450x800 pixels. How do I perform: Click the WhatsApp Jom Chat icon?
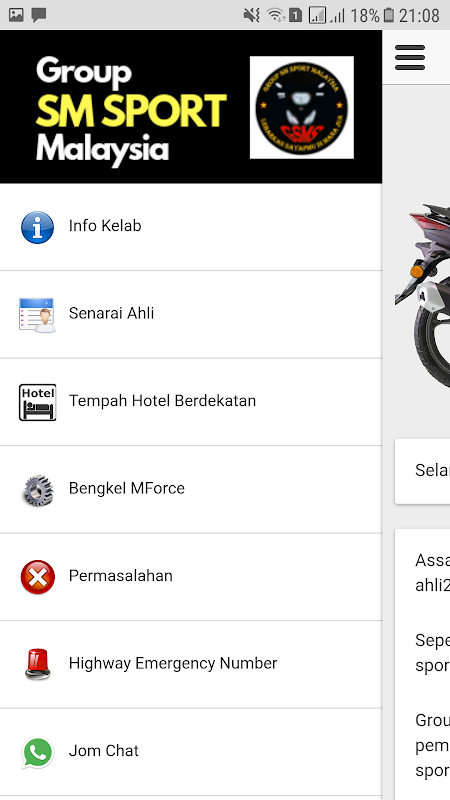[x=37, y=753]
